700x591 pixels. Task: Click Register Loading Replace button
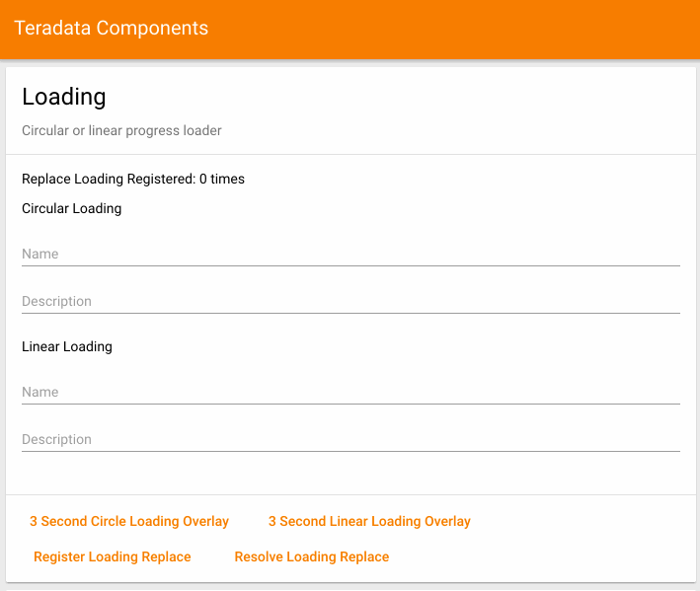pyautogui.click(x=112, y=557)
